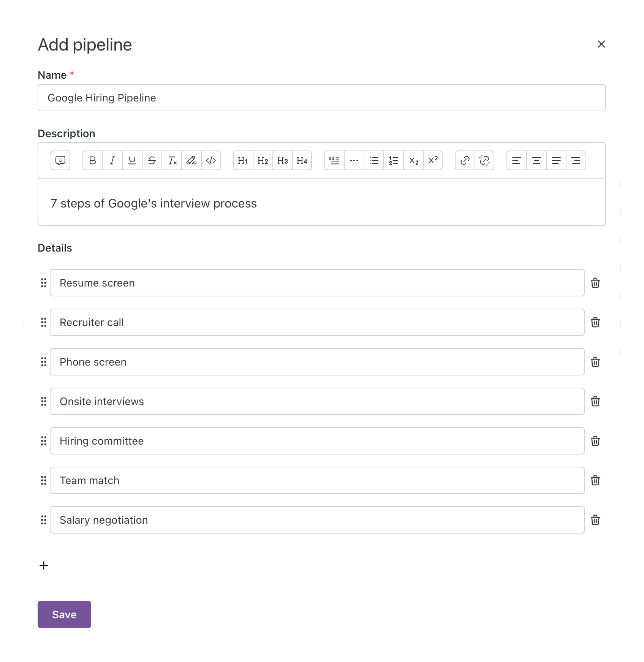644x662 pixels.
Task: Click the underline formatting icon
Action: [132, 160]
